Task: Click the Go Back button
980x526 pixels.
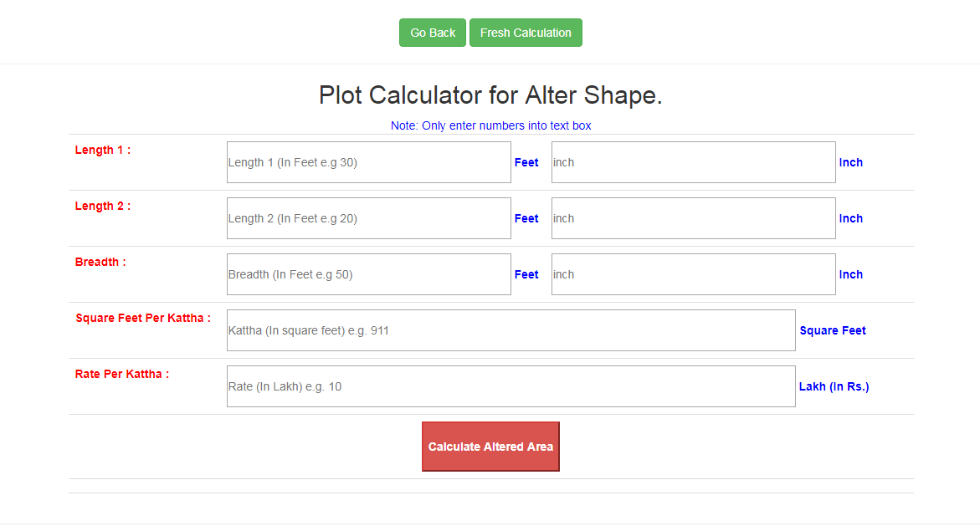Action: coord(432,33)
